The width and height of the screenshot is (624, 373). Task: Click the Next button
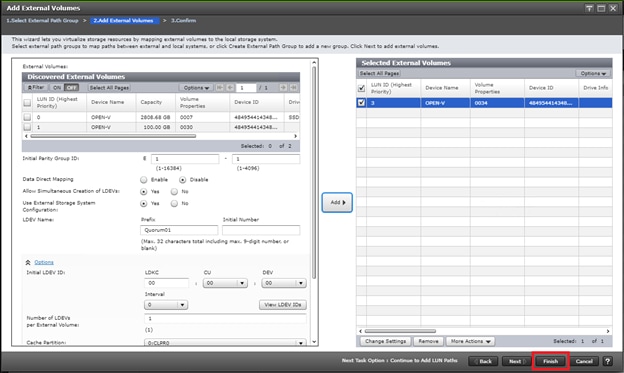click(517, 361)
